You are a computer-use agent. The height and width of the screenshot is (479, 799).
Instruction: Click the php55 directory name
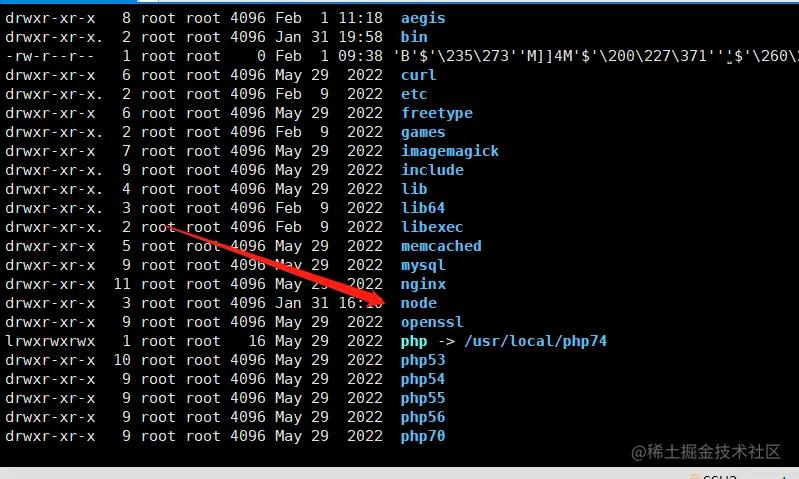tap(423, 398)
